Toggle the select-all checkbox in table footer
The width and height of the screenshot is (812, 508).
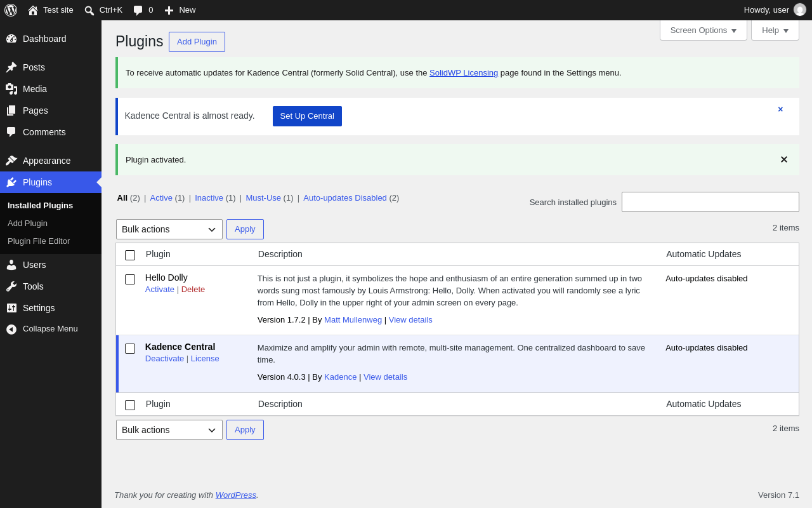(130, 405)
